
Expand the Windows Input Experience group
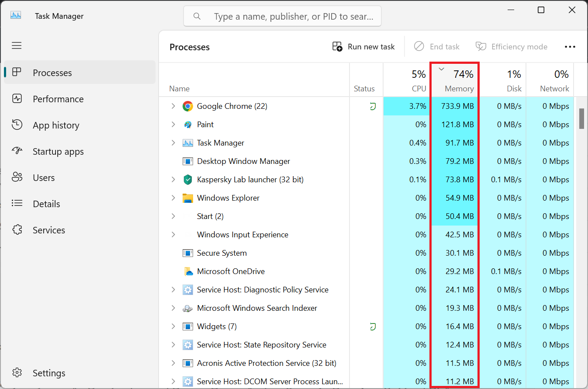173,235
